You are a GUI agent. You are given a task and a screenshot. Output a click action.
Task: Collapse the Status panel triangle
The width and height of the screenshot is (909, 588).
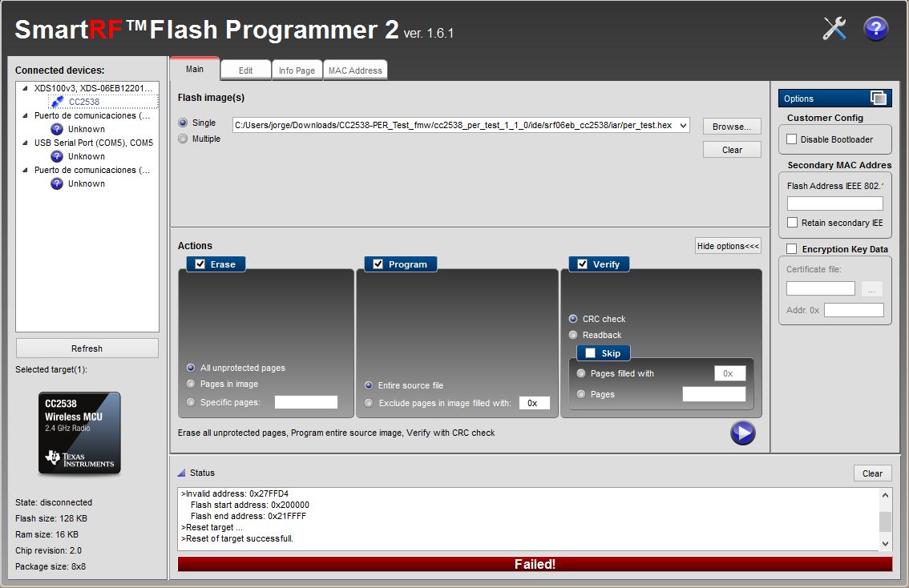pyautogui.click(x=181, y=473)
